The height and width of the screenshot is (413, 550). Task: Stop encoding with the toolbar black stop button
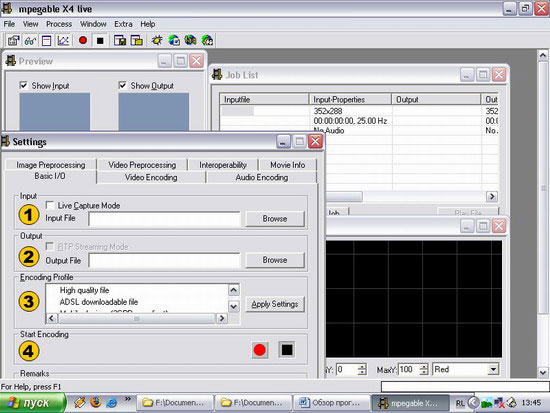click(100, 41)
